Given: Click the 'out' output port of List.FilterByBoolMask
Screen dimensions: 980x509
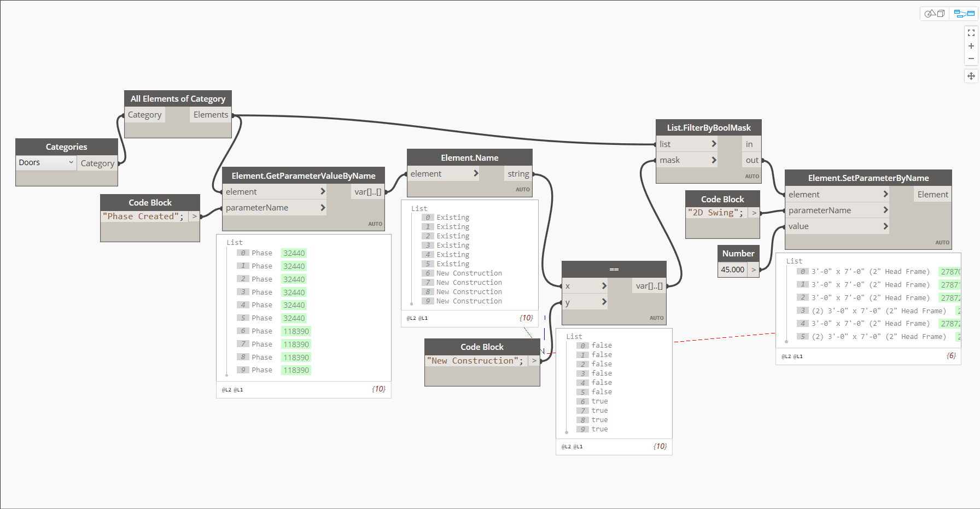Looking at the screenshot, I should pos(751,160).
